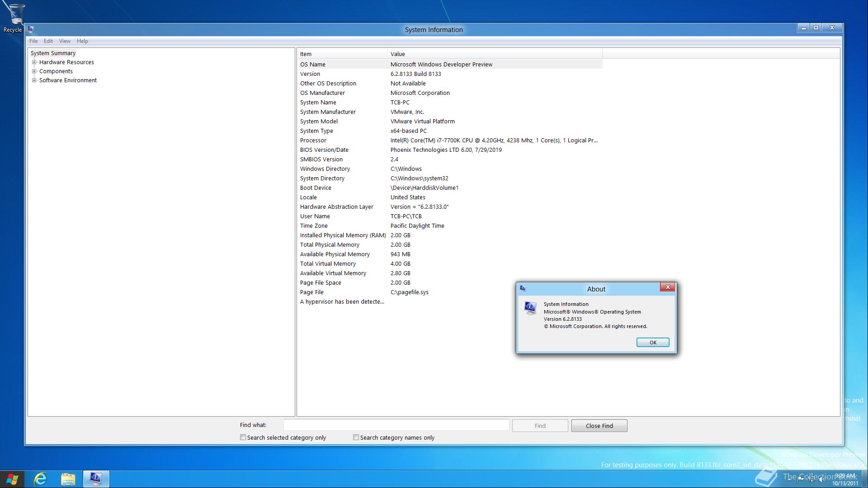Screen dimensions: 868x488
Task: Open the Edit menu
Action: [x=48, y=41]
